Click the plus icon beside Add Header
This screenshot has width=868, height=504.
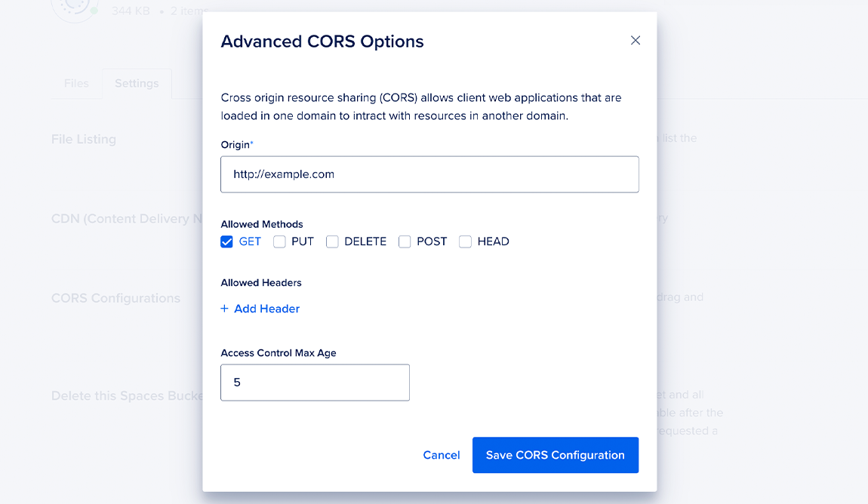click(x=224, y=309)
